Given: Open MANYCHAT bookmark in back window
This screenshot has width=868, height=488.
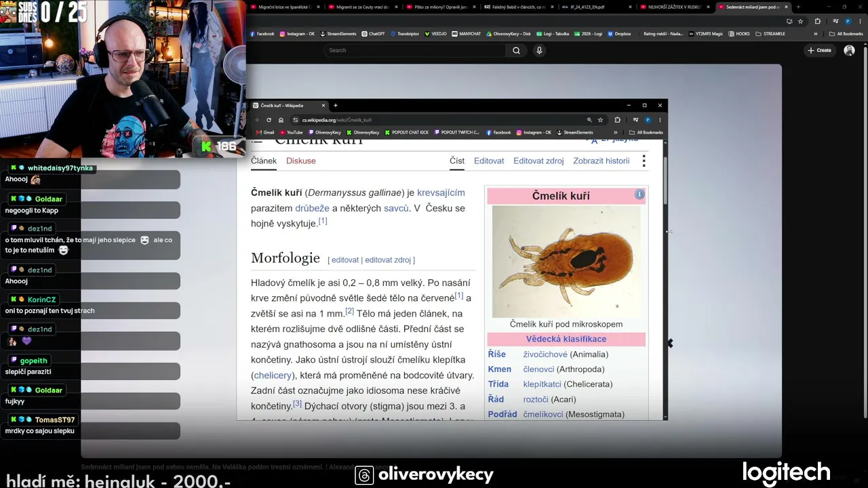Looking at the screenshot, I should point(467,33).
